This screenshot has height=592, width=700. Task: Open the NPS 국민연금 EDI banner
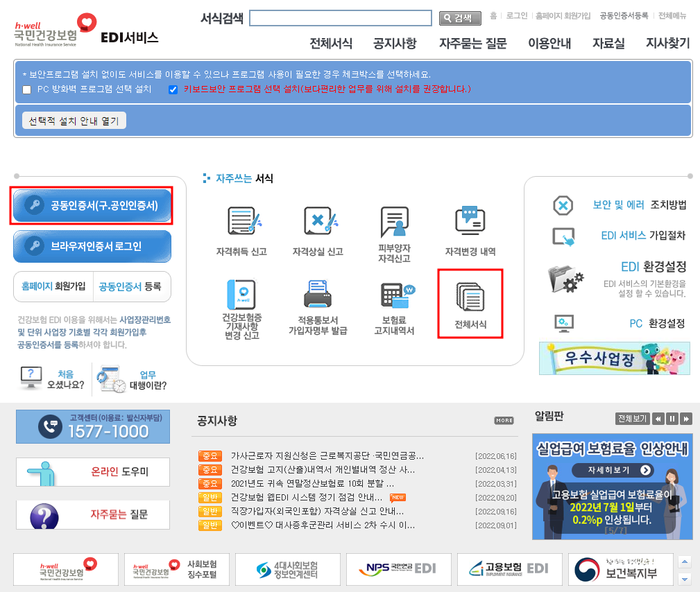(x=399, y=569)
